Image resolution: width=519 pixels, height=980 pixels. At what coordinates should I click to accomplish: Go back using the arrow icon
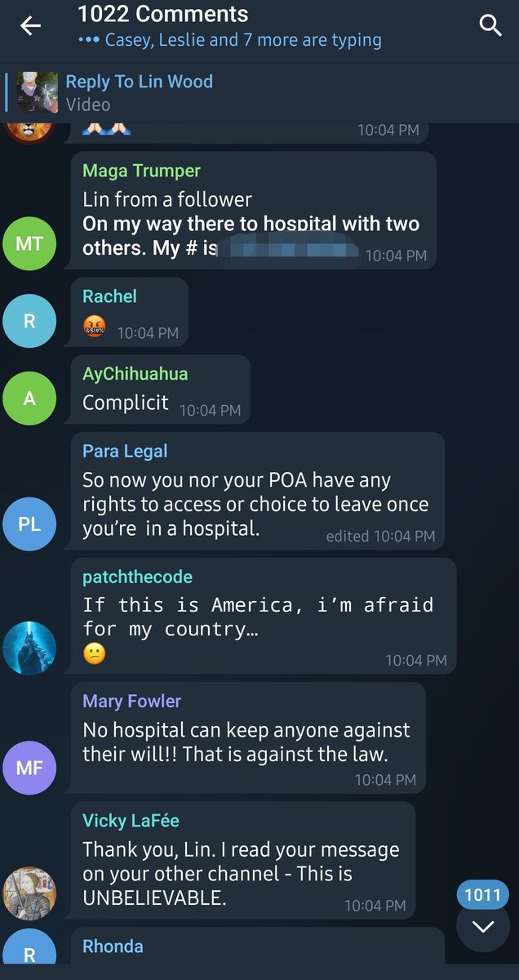[x=30, y=26]
